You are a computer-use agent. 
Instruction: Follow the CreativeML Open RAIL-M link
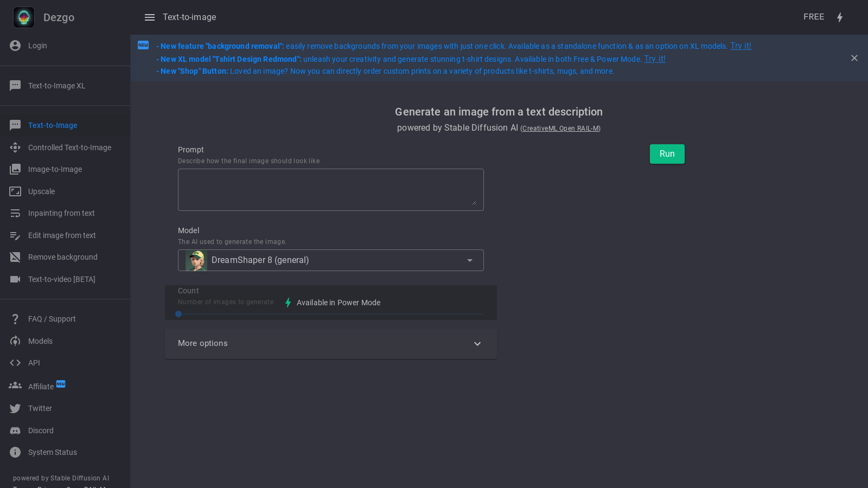560,129
